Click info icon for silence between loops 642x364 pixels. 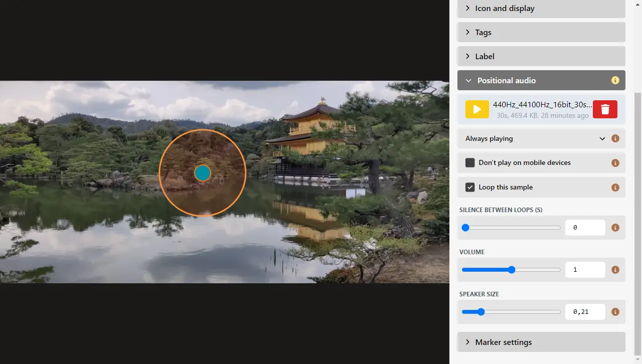(615, 228)
